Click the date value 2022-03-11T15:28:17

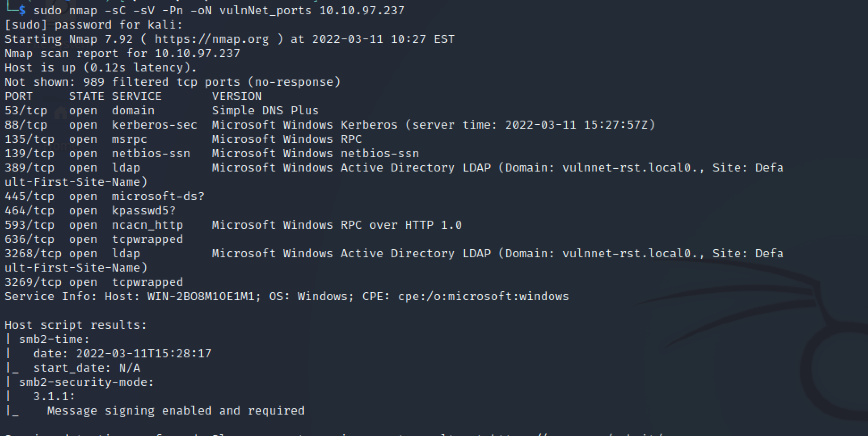[144, 353]
